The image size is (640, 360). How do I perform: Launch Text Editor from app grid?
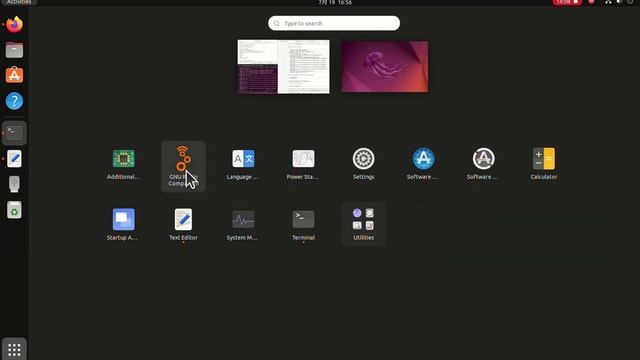(183, 224)
